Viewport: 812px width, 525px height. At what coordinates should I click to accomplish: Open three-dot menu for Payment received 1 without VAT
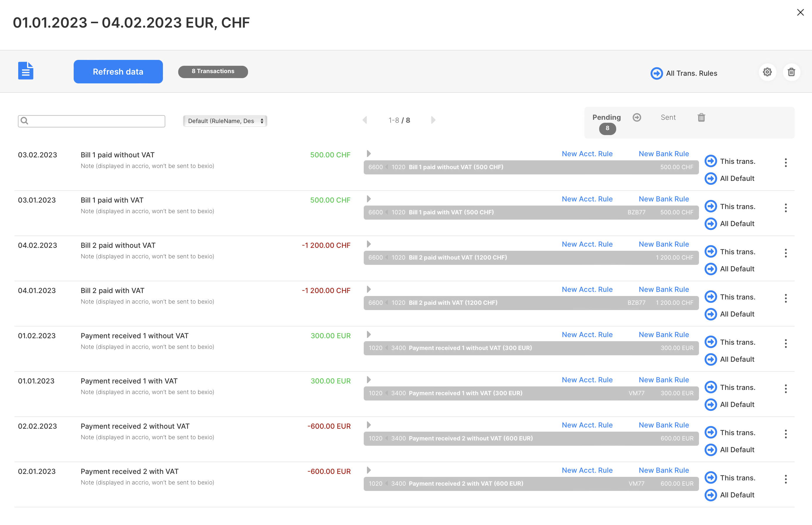pyautogui.click(x=785, y=344)
